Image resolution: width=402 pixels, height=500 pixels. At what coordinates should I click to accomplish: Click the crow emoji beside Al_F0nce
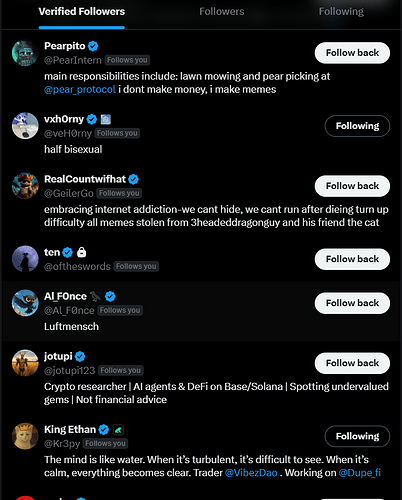96,296
